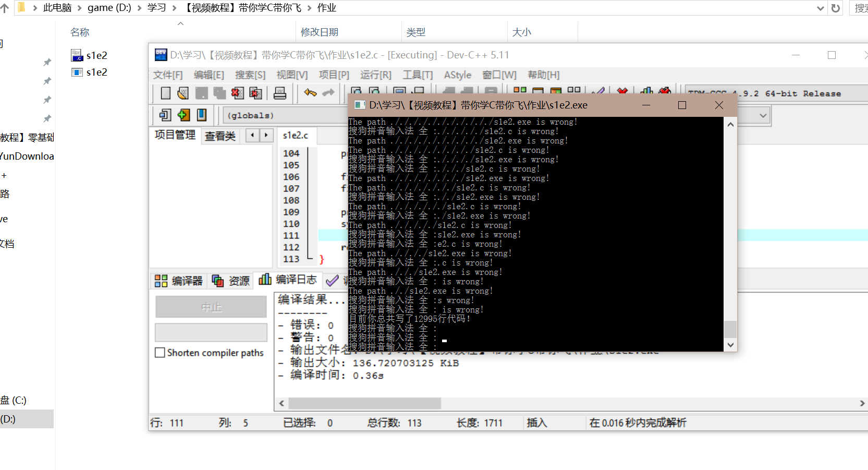Switch to the 查看类 tab
The width and height of the screenshot is (868, 470).
(x=220, y=136)
